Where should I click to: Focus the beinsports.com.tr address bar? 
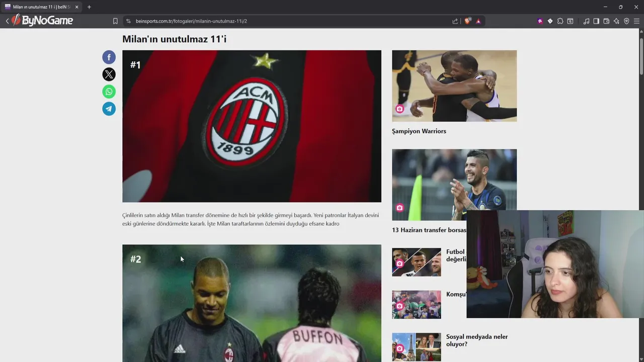(x=292, y=21)
